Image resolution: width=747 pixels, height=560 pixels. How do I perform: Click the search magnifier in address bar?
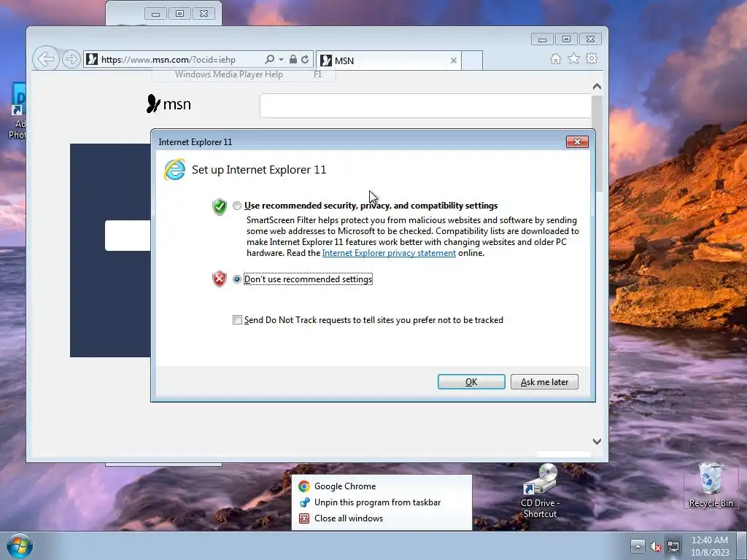click(x=269, y=59)
